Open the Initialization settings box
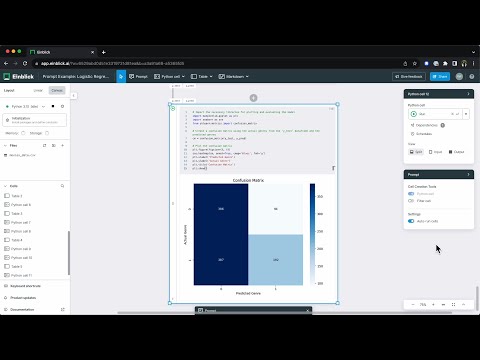Viewport: 480px width, 360px height. pos(35,120)
